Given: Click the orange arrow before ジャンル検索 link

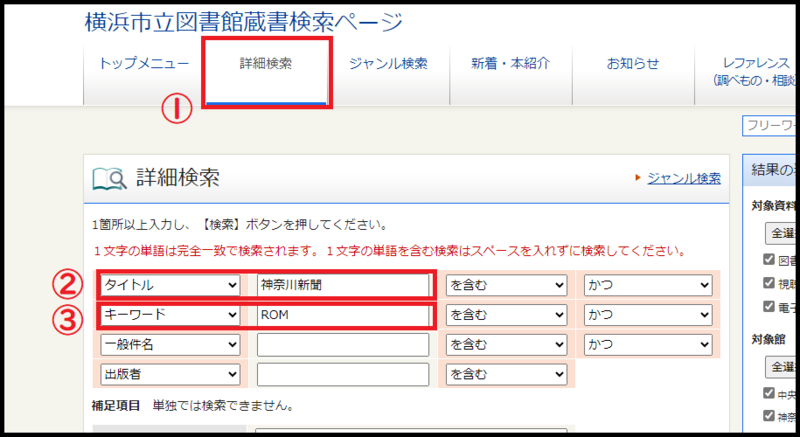Looking at the screenshot, I should coord(638,178).
